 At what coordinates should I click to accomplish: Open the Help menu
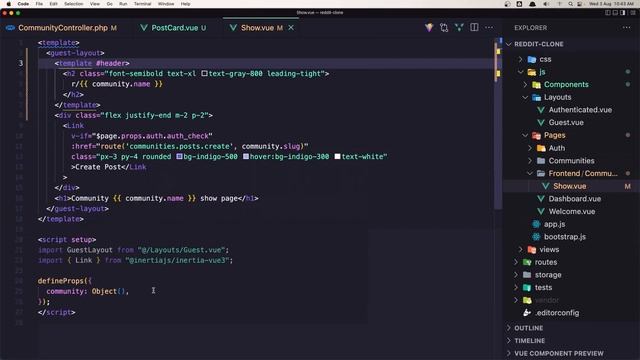click(x=185, y=4)
